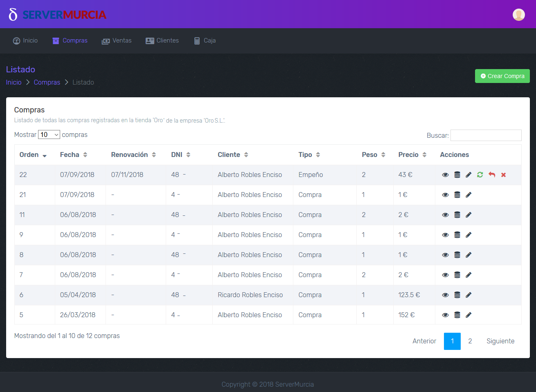This screenshot has height=392, width=536.
Task: Click the pencil edit icon for order 6
Action: coord(468,295)
